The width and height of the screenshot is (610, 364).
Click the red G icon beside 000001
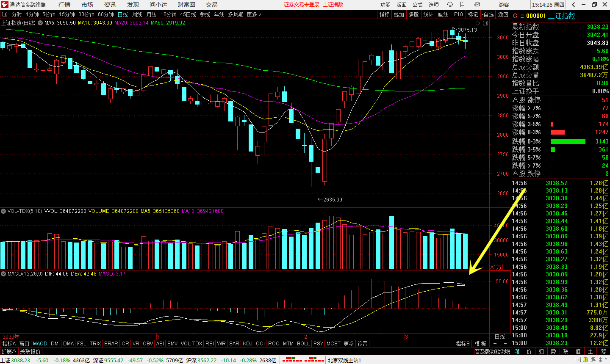tap(515, 16)
